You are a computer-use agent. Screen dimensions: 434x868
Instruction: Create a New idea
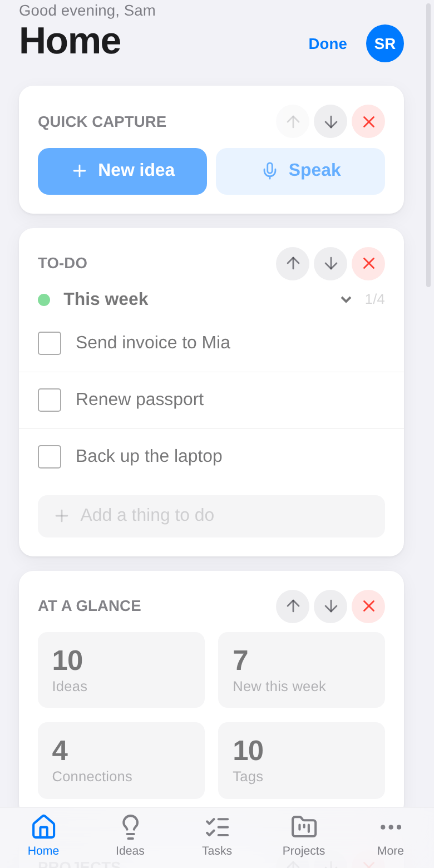pos(122,171)
